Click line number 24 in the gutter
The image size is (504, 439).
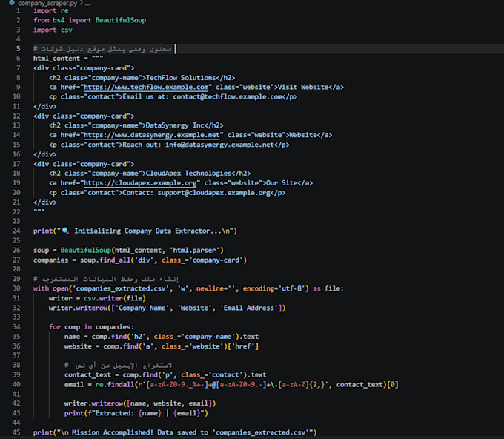click(x=16, y=231)
